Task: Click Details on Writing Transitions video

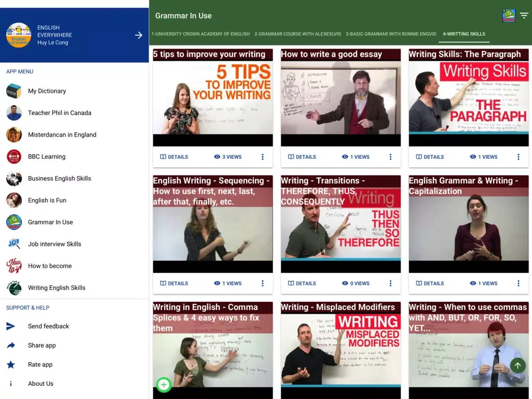Action: pos(302,283)
